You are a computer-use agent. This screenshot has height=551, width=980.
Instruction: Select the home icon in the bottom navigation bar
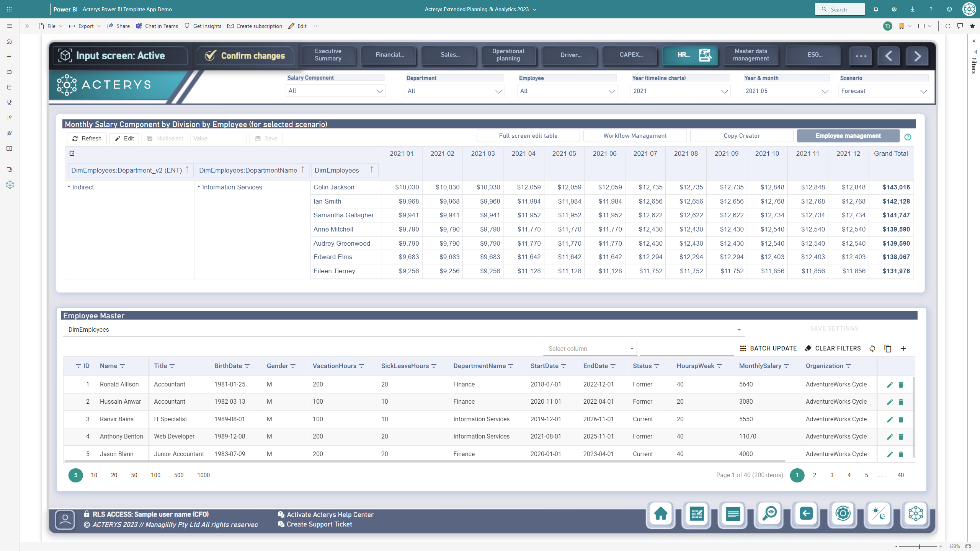pos(660,515)
